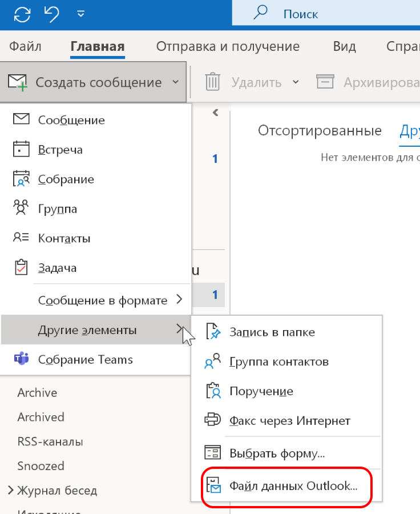The image size is (420, 514).
Task: Click the Встреча calendar icon
Action: (21, 149)
